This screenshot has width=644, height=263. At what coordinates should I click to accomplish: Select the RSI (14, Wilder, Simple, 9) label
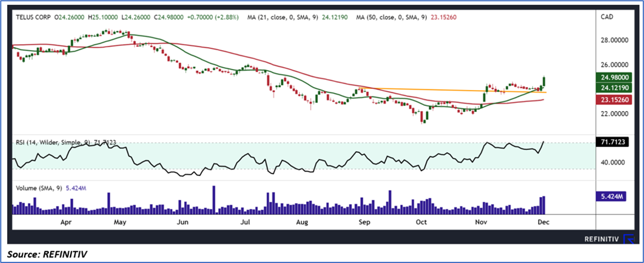click(x=54, y=142)
